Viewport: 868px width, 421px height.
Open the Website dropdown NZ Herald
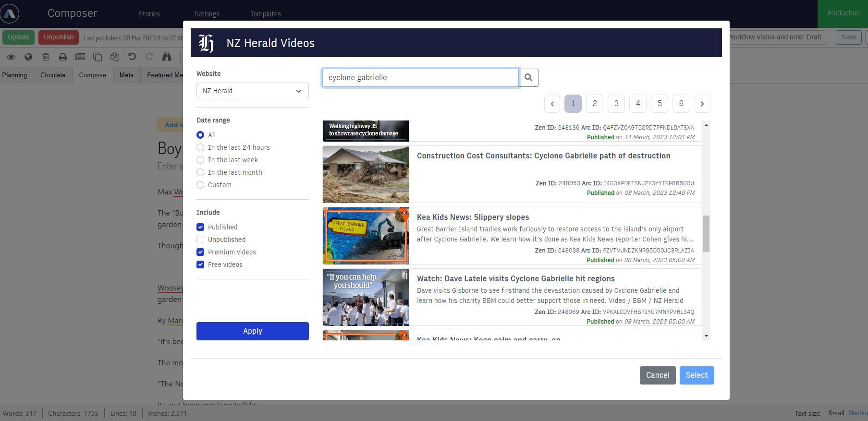252,91
